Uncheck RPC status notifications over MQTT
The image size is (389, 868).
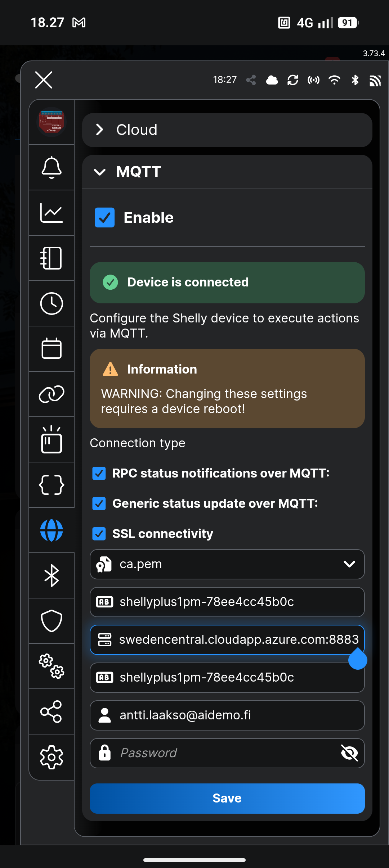point(100,473)
